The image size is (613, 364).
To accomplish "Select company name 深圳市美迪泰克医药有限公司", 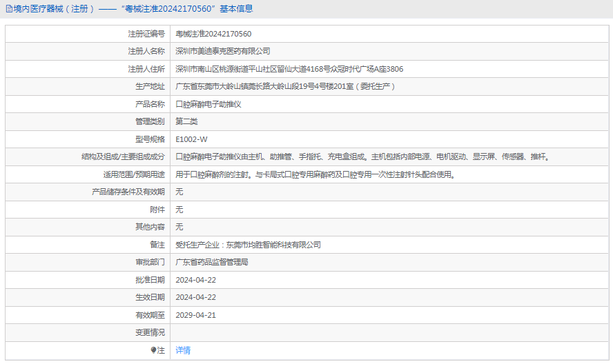I will [x=223, y=51].
